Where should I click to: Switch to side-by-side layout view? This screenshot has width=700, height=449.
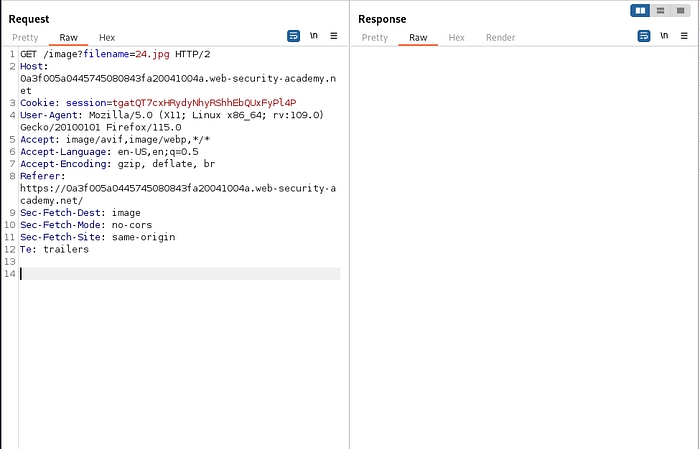(640, 10)
